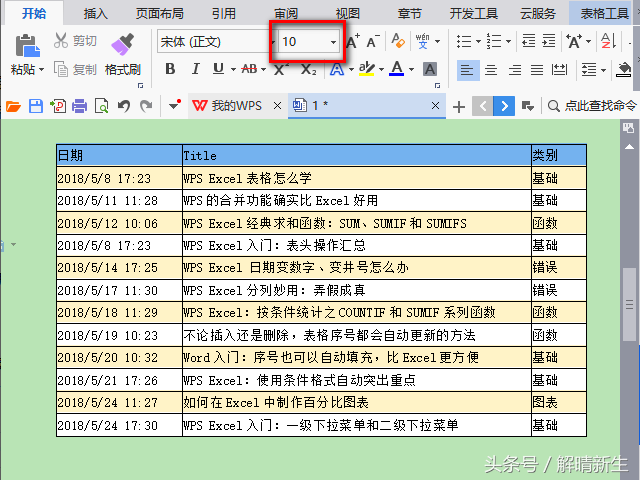Go to next tab with right arrow
Viewport: 640px width, 480px height.
tap(504, 106)
